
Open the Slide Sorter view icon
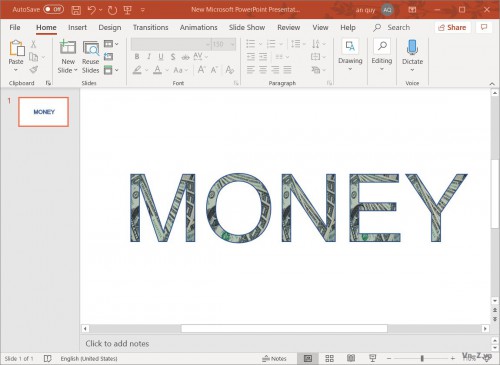pos(329,358)
